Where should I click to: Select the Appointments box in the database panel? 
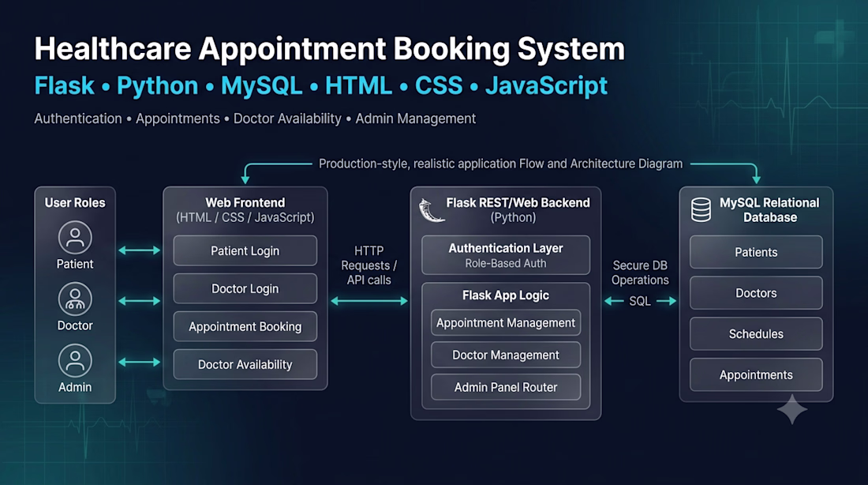point(756,374)
